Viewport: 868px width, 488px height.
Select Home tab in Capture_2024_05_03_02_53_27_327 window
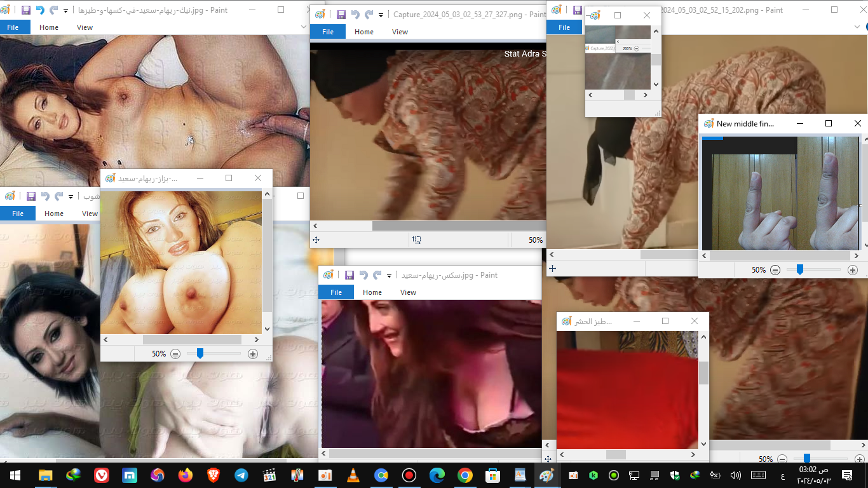[x=364, y=32]
